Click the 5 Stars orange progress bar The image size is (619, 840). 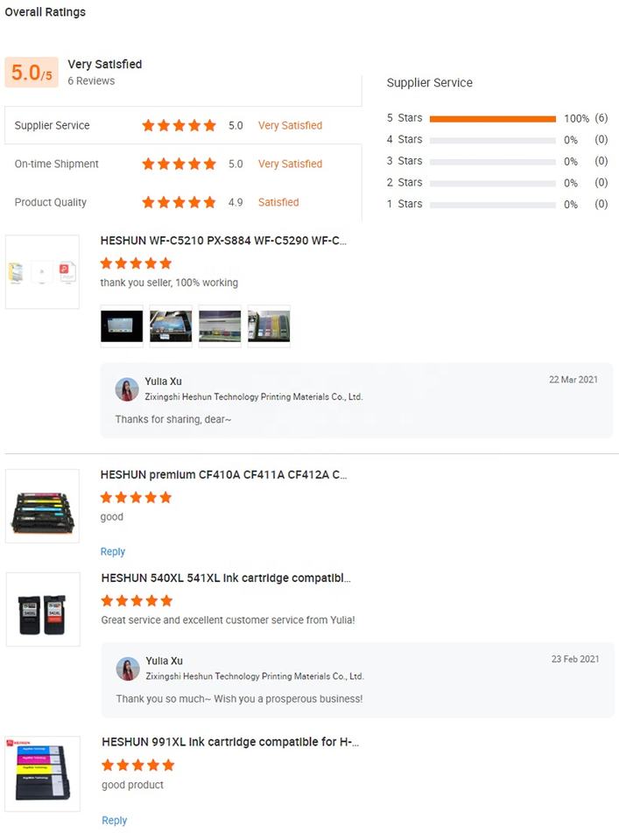[x=493, y=119]
